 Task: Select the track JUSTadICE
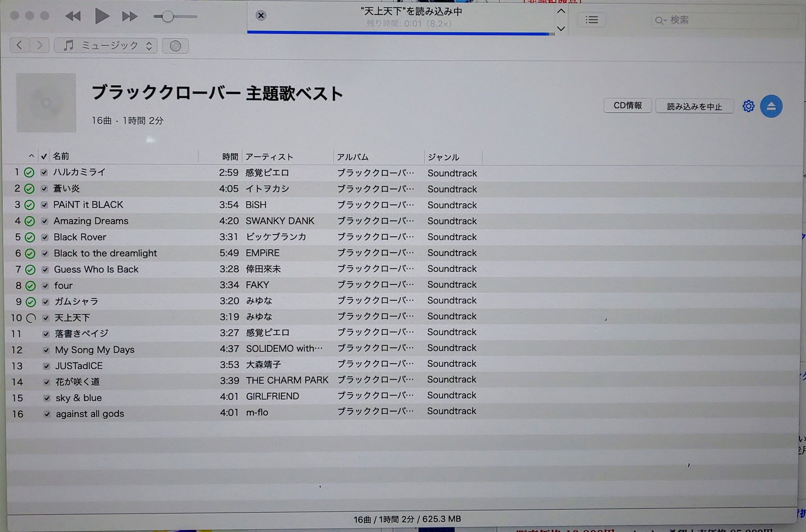(x=79, y=366)
